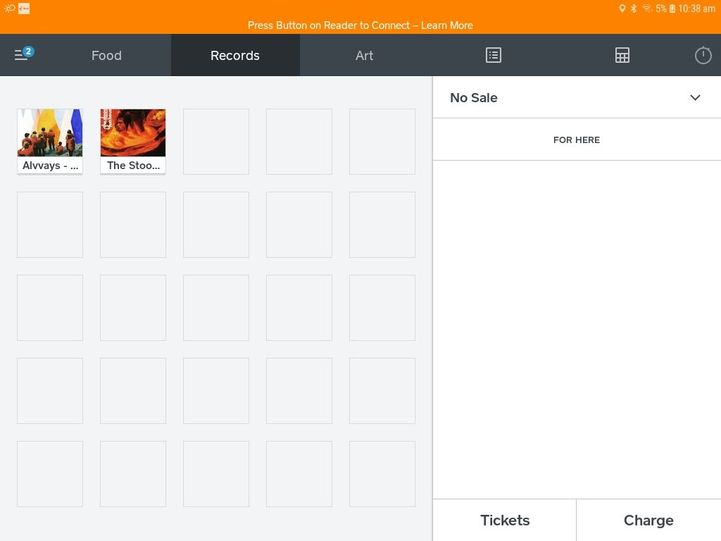Add The Stooges record to sale

(133, 141)
